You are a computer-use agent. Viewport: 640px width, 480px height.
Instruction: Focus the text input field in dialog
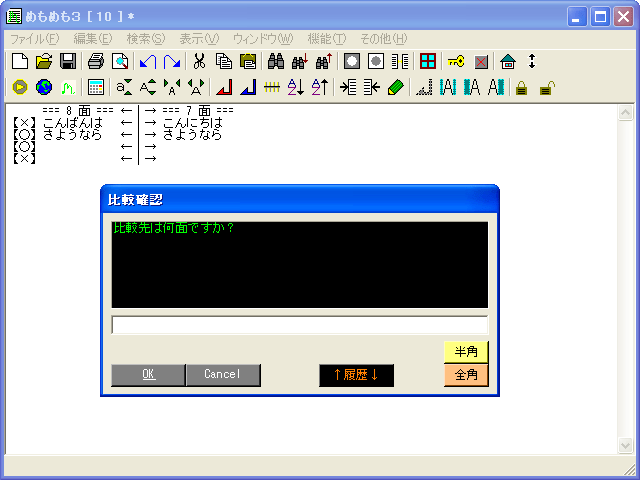300,325
